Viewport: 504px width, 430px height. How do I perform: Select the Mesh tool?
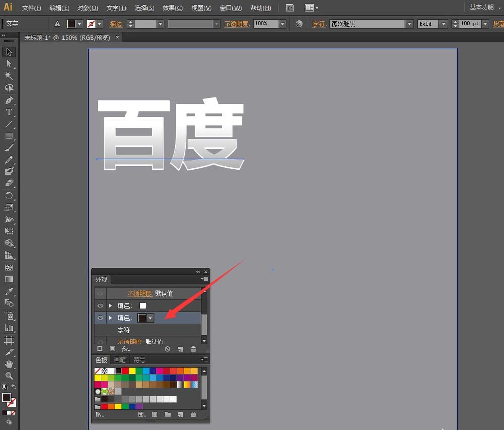click(x=9, y=267)
